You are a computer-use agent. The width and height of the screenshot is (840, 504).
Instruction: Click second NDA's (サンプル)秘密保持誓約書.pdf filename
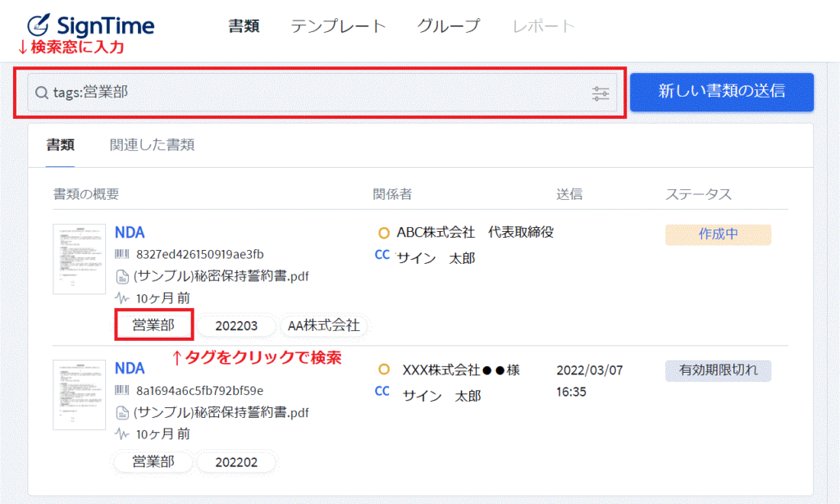[x=221, y=413]
